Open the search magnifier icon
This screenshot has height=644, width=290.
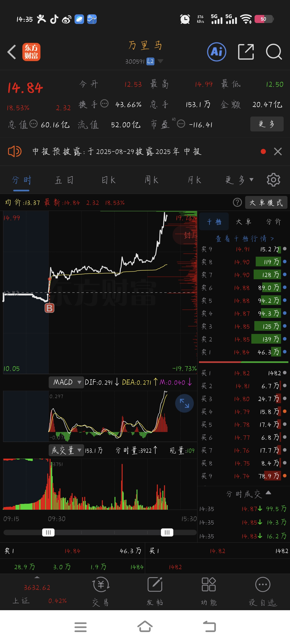pyautogui.click(x=274, y=52)
